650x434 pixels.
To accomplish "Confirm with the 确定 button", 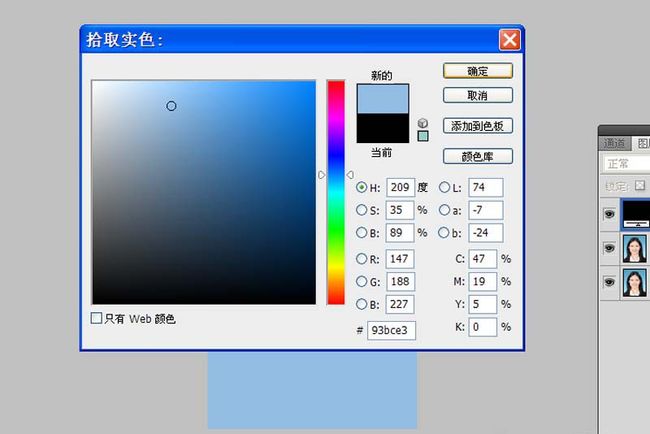I will coord(478,71).
